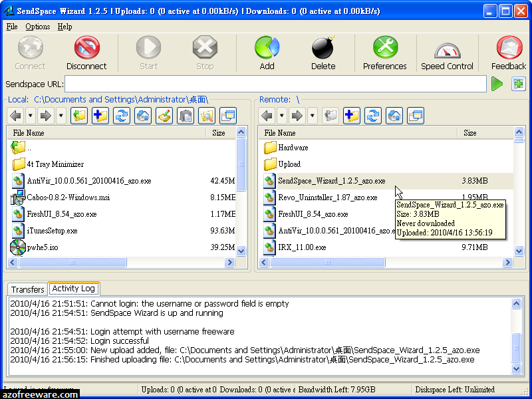532x399 pixels.
Task: Go back in Remote pane
Action: (267, 116)
